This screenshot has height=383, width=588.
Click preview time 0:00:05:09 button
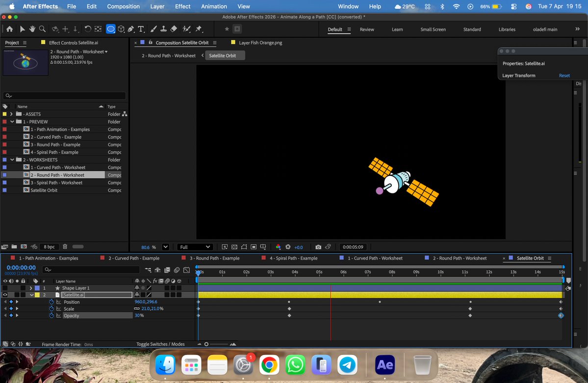click(x=353, y=247)
